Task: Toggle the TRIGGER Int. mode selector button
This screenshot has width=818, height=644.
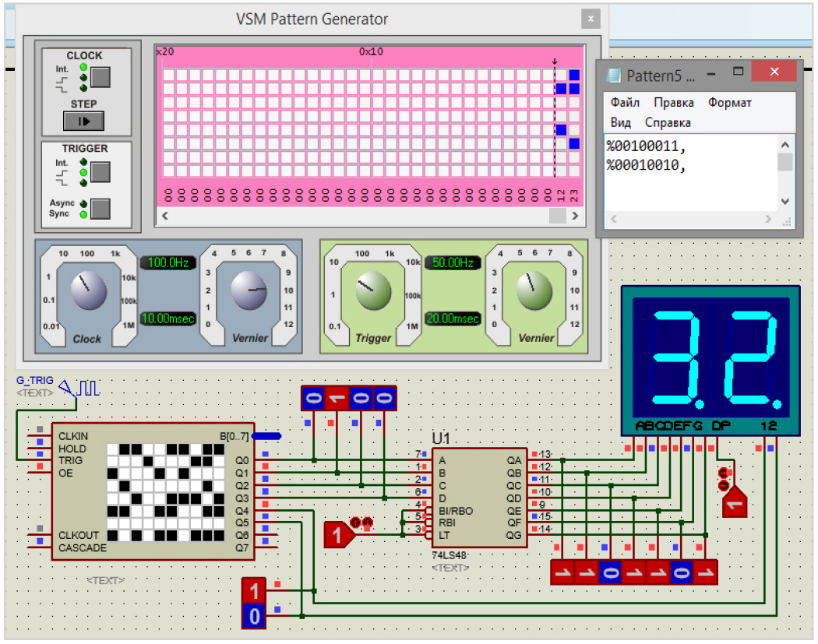Action: click(x=100, y=172)
